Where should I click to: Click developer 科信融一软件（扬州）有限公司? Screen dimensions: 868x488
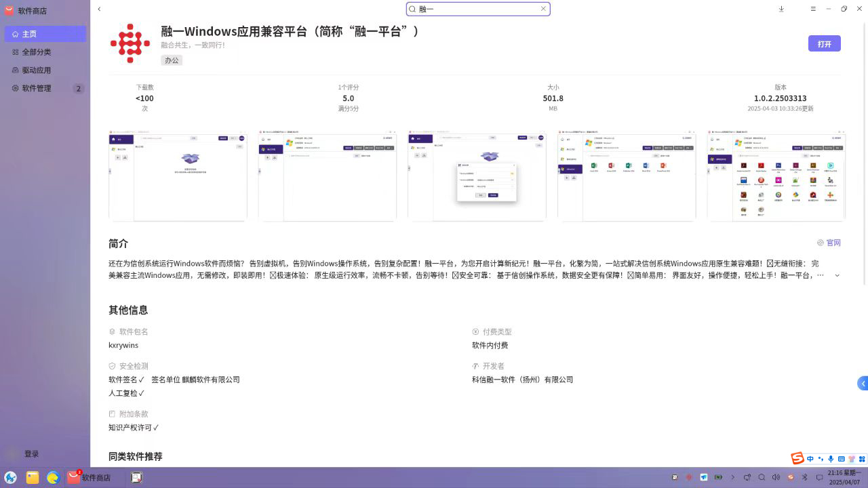pos(523,380)
